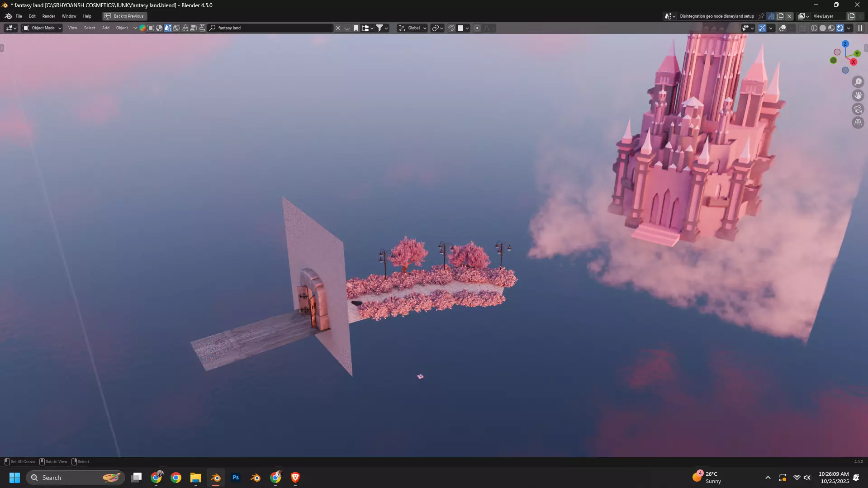Click the square frame icon in header
The width and height of the screenshot is (868, 488).
click(151, 28)
